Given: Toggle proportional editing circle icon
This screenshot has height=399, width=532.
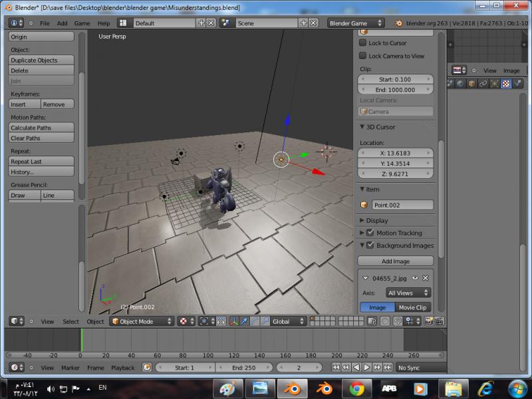Looking at the screenshot, I should point(385,321).
